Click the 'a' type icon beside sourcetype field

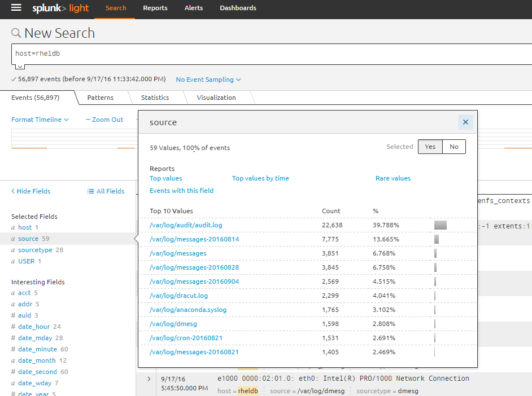(14, 250)
